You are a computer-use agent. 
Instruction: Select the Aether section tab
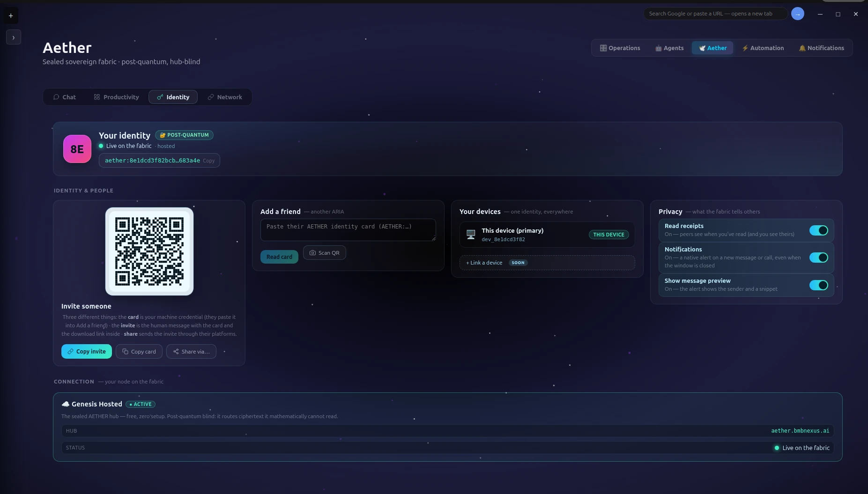[712, 48]
